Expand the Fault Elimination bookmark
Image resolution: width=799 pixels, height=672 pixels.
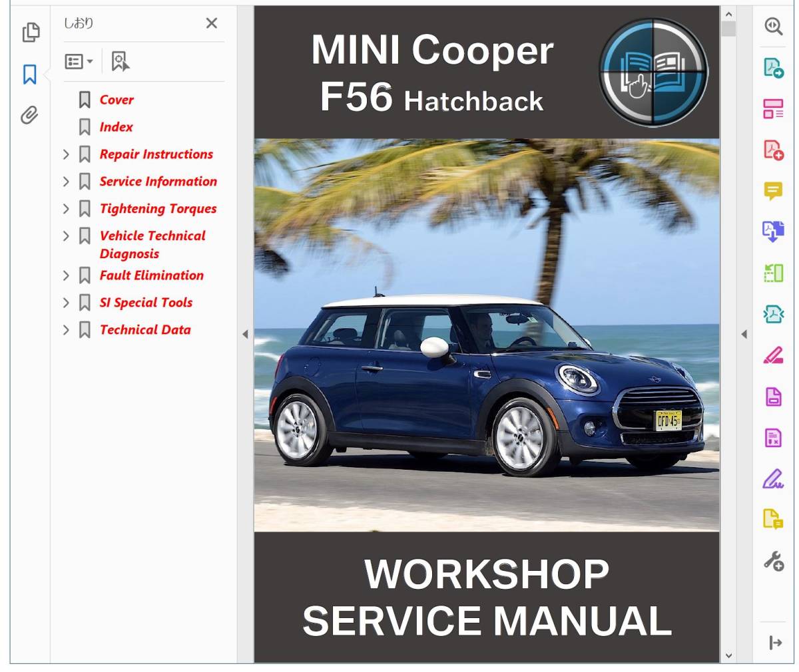coord(66,275)
